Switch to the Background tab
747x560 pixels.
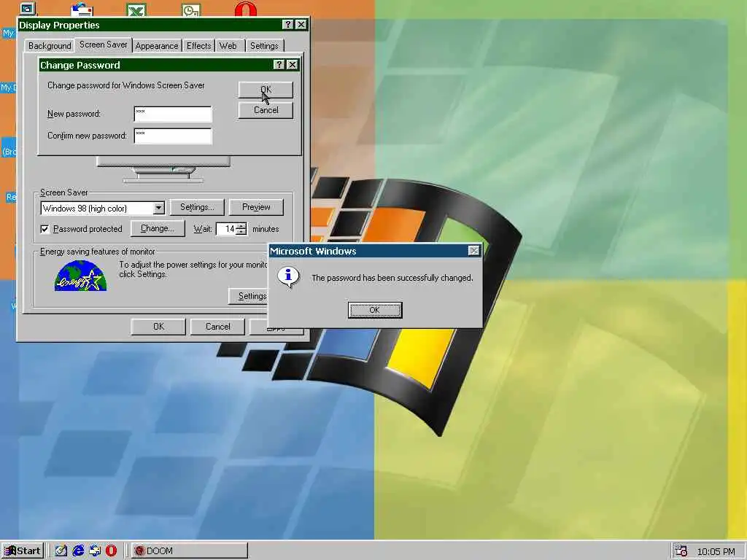50,46
